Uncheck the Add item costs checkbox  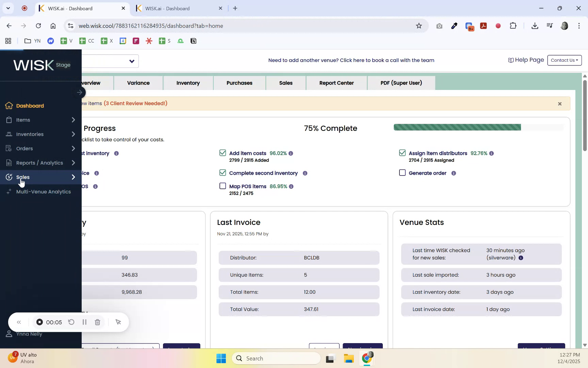point(223,153)
